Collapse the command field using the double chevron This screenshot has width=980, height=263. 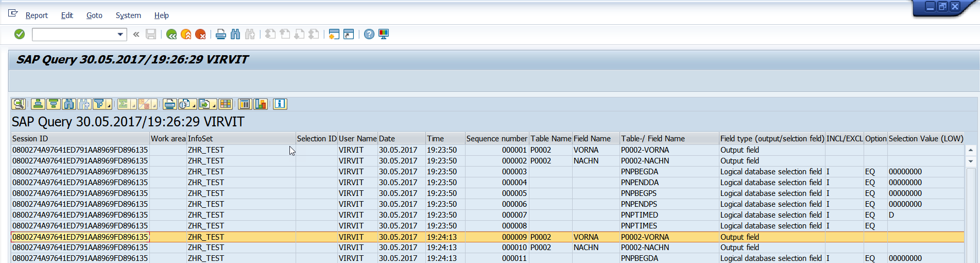click(x=136, y=35)
